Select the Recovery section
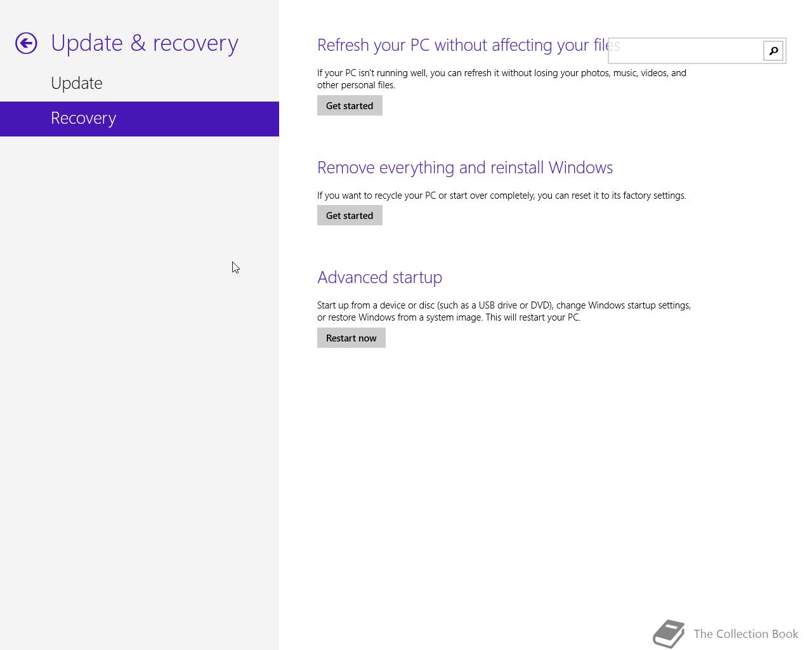812x650 pixels. click(x=140, y=119)
